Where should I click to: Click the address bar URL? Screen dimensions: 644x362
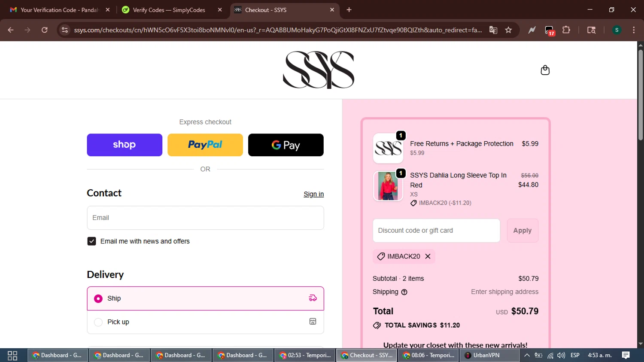[278, 30]
